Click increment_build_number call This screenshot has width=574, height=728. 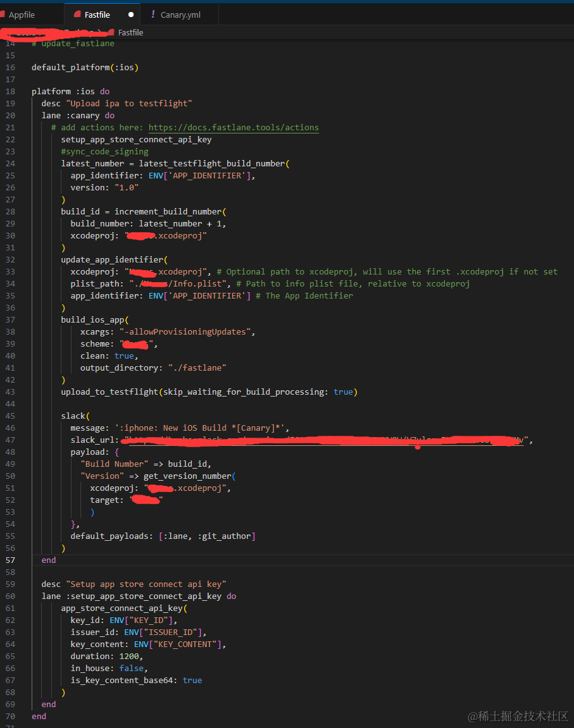[170, 212]
